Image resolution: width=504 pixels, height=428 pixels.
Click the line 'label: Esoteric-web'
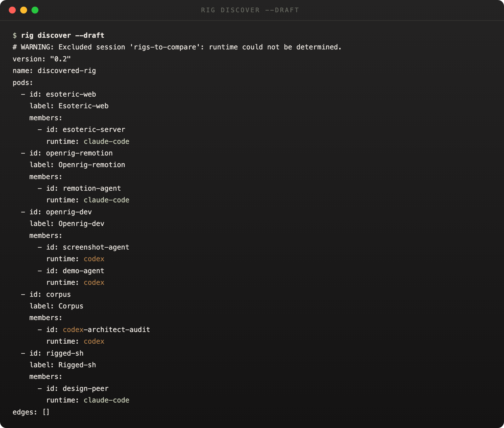click(69, 106)
